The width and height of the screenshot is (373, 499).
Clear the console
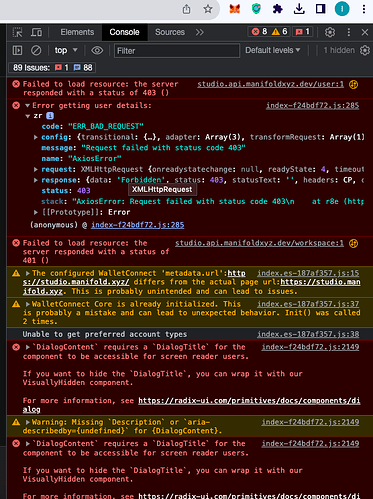(36, 50)
